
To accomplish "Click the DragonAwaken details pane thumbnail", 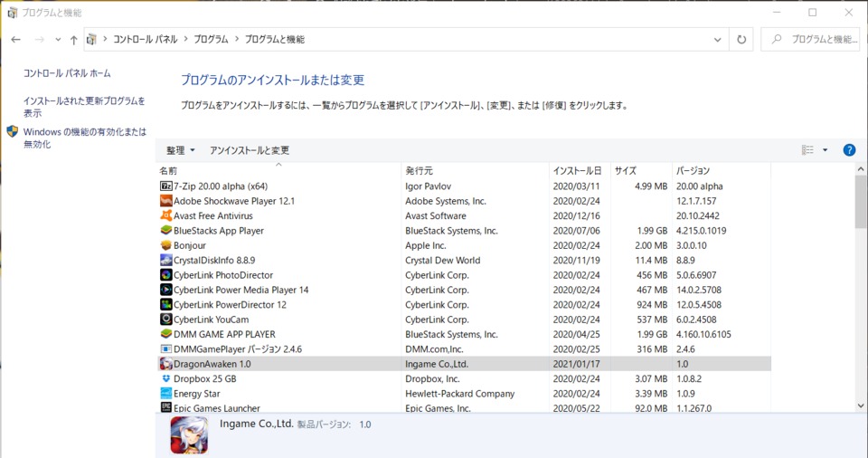I will click(x=189, y=435).
